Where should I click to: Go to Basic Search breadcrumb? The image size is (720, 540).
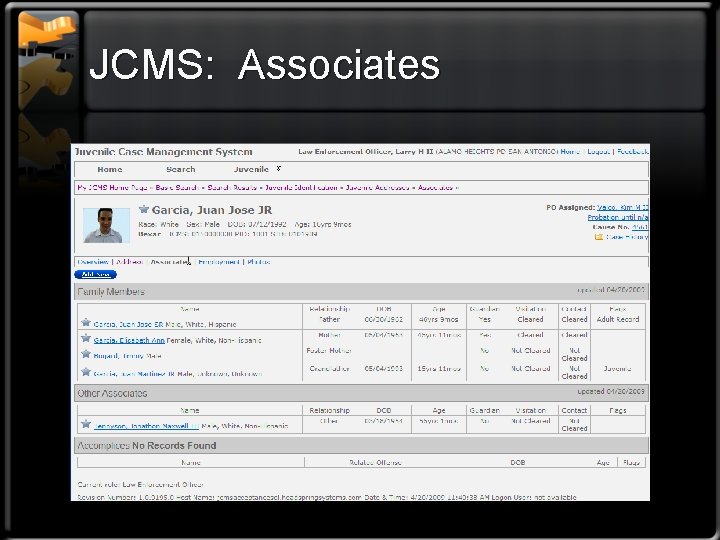click(177, 188)
